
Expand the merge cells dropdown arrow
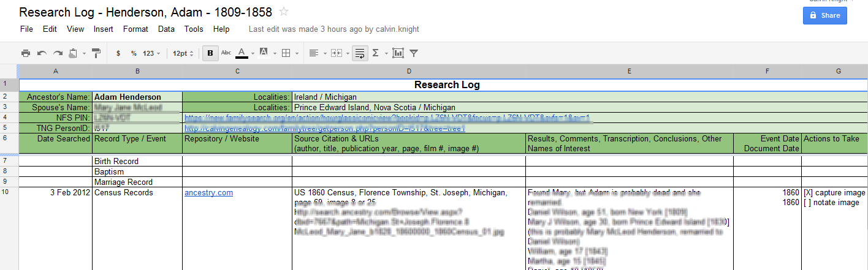coord(346,53)
